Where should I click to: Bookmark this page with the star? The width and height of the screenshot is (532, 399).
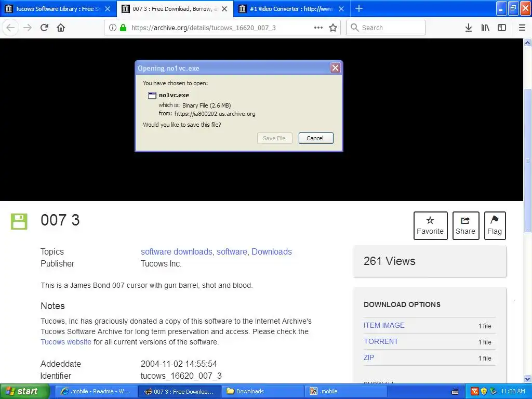(333, 28)
